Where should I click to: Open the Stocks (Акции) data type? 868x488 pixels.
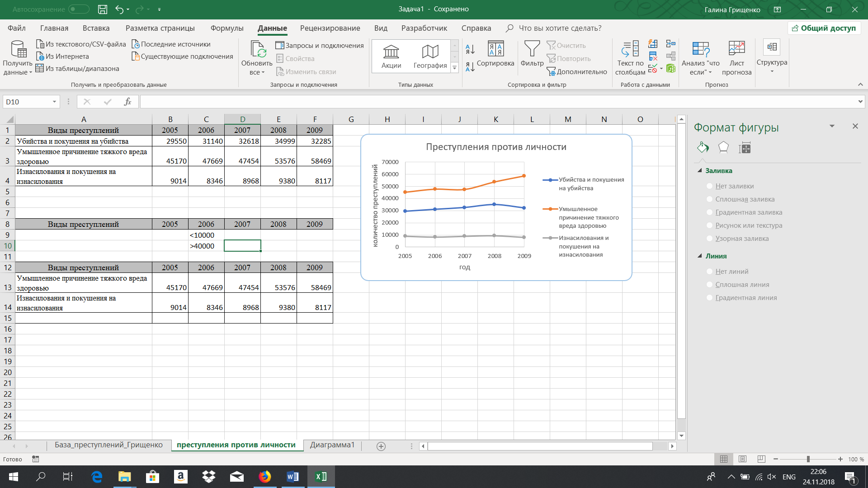391,56
